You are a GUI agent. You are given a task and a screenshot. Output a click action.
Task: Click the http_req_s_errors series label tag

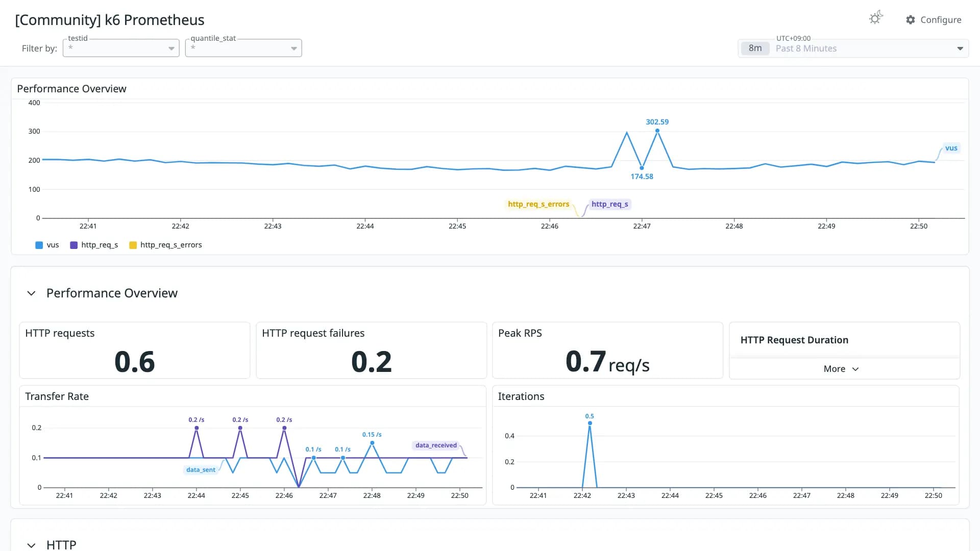pyautogui.click(x=538, y=204)
